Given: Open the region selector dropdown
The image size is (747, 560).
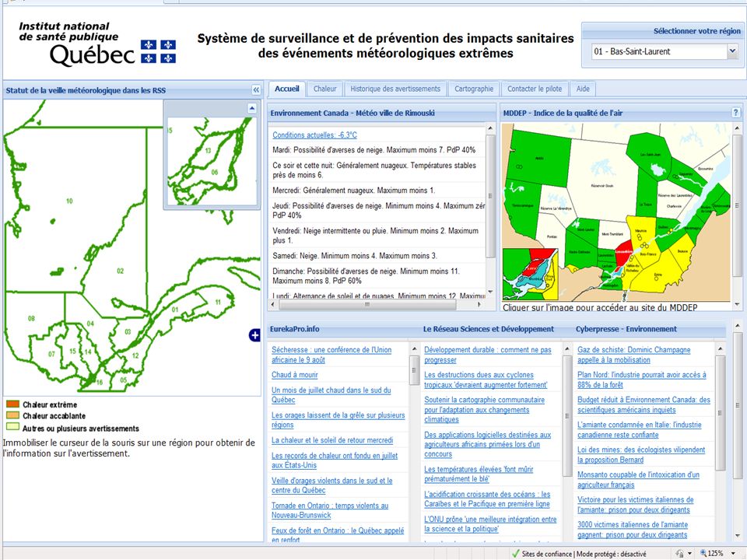Looking at the screenshot, I should tap(733, 51).
